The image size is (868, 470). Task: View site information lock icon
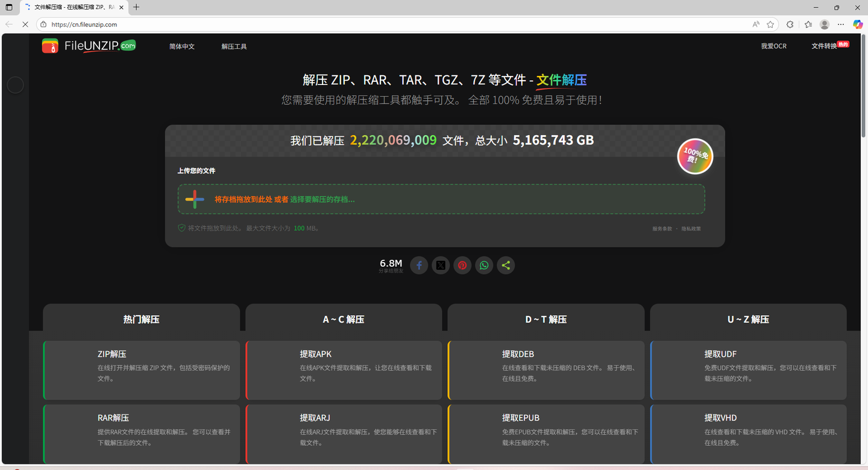(43, 25)
